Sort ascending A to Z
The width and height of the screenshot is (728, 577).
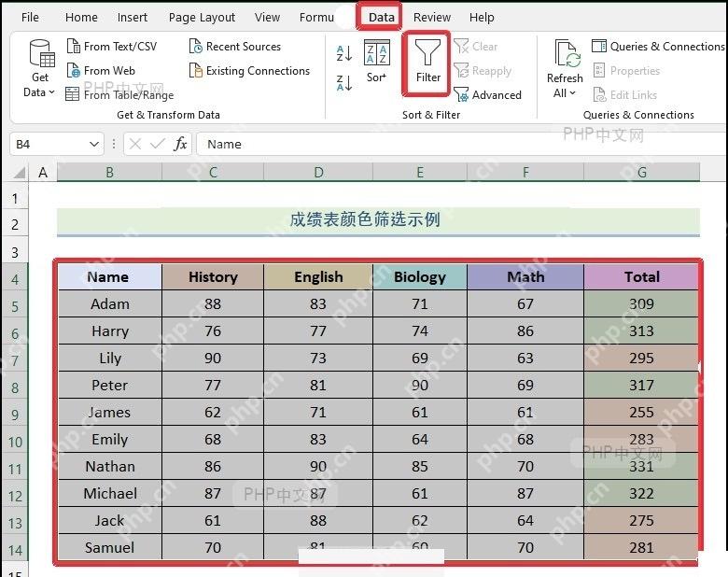[344, 53]
